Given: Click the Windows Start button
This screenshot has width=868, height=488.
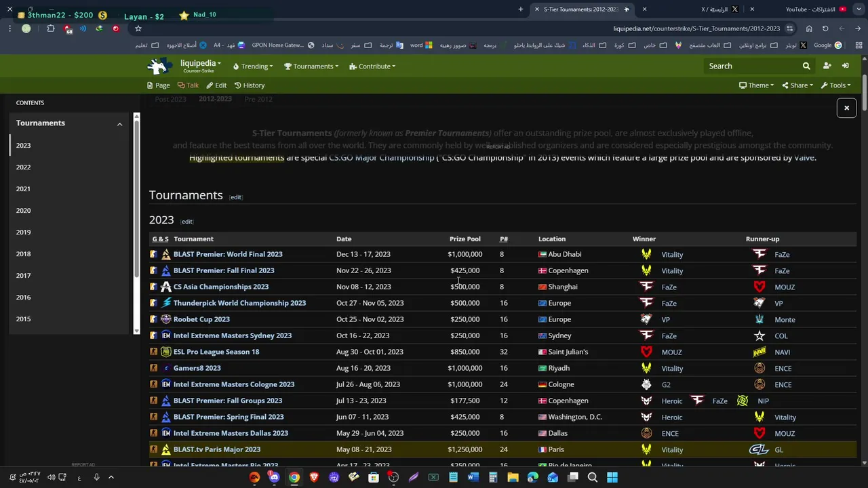Looking at the screenshot, I should [612, 477].
